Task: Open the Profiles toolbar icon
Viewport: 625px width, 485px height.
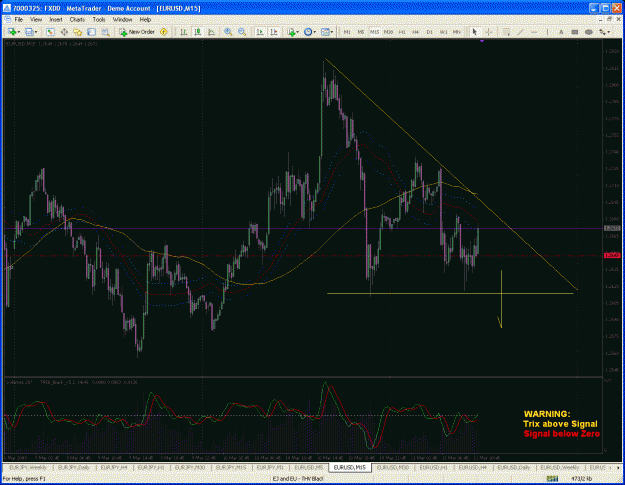Action: tap(29, 32)
